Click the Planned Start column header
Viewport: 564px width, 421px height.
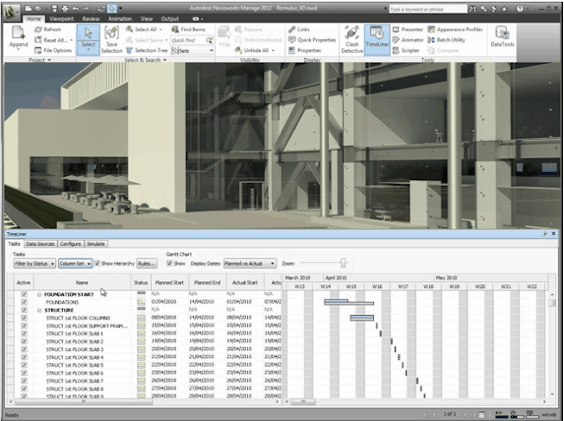169,282
